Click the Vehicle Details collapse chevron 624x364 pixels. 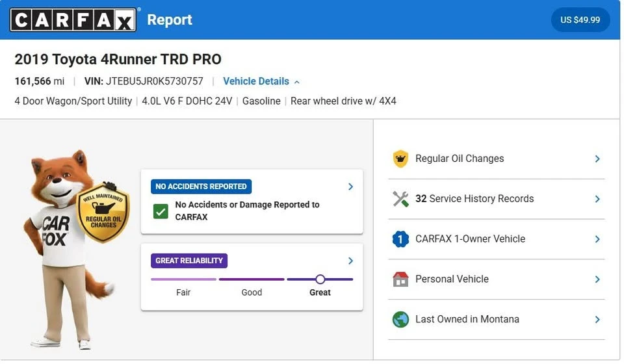297,82
